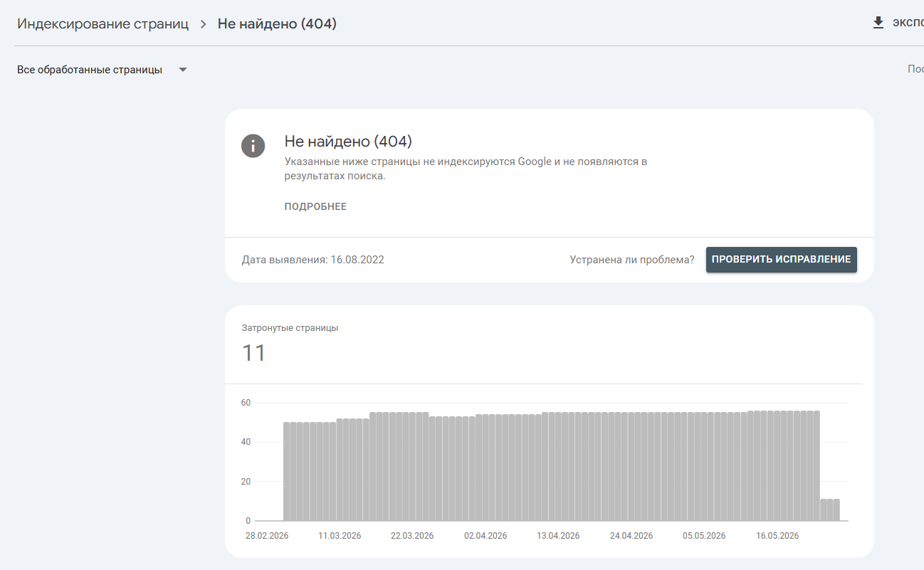Viewport: 924px width, 570px height.
Task: Click the 22.03.2026 date label on chart
Action: coord(412,536)
